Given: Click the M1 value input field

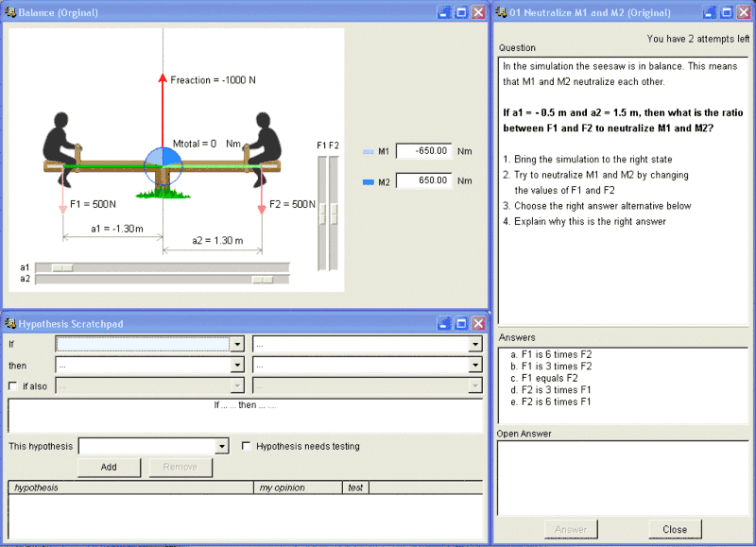Looking at the screenshot, I should point(423,151).
